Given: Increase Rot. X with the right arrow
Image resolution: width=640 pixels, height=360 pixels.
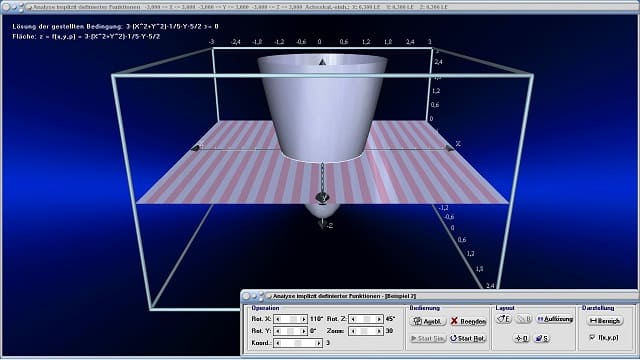Looking at the screenshot, I should coord(304,319).
